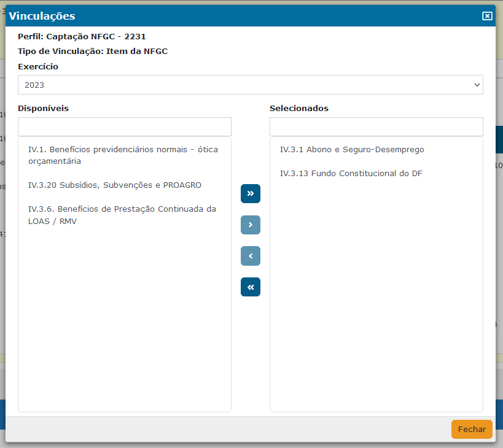Click the Perfil: Captação NFGC - 2231 text

pos(82,36)
